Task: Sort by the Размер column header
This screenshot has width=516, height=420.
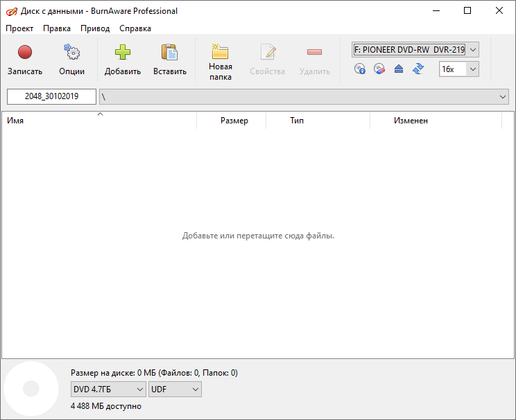Action: tap(231, 121)
